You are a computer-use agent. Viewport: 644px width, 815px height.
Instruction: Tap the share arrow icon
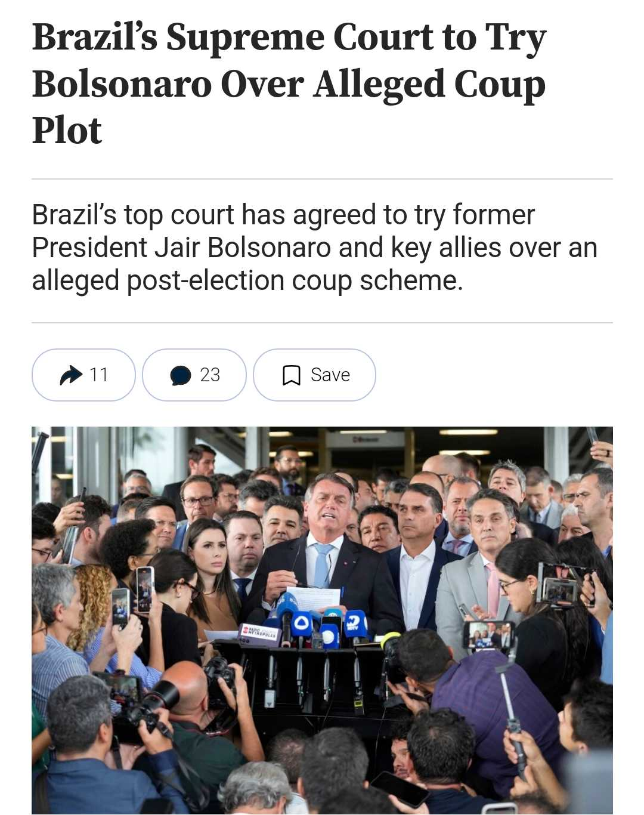71,375
